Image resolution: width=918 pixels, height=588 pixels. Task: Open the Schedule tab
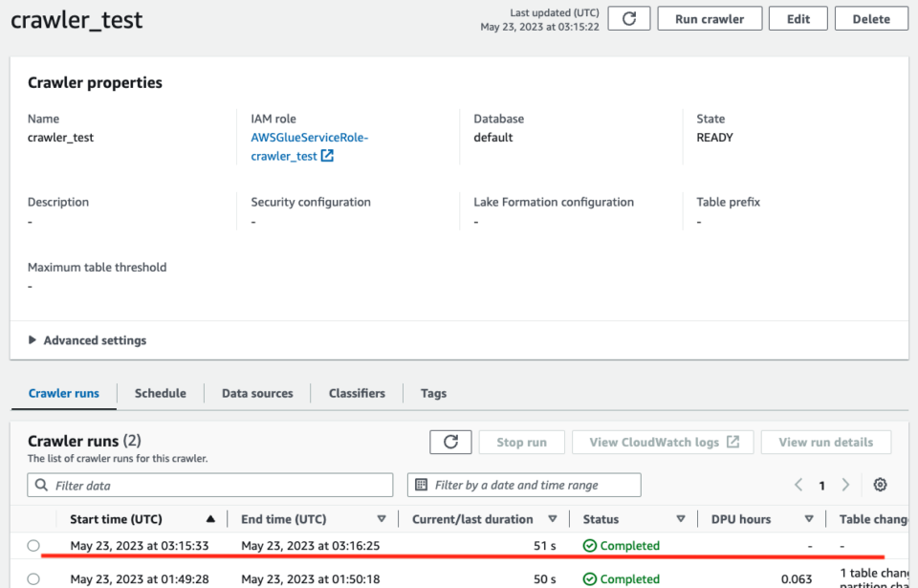[161, 394]
